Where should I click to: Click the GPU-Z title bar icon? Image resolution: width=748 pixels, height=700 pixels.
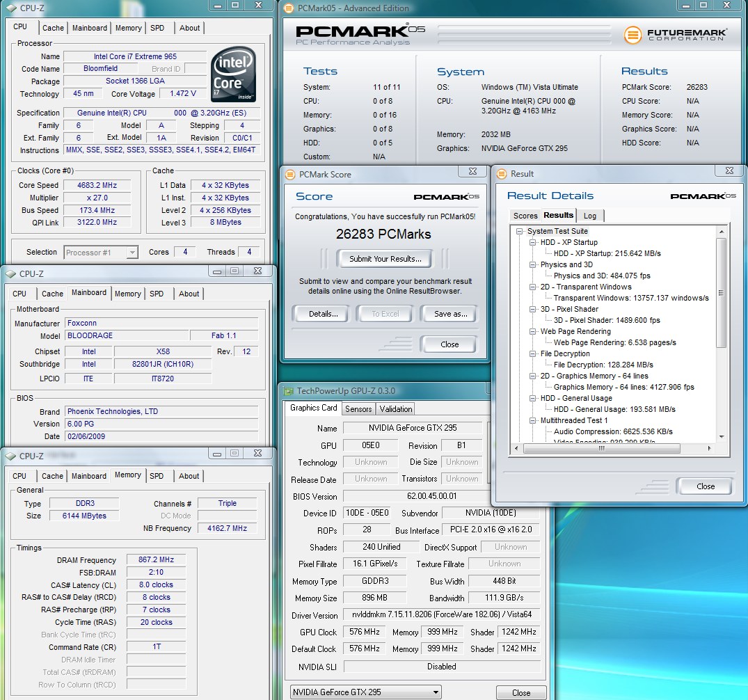click(289, 391)
